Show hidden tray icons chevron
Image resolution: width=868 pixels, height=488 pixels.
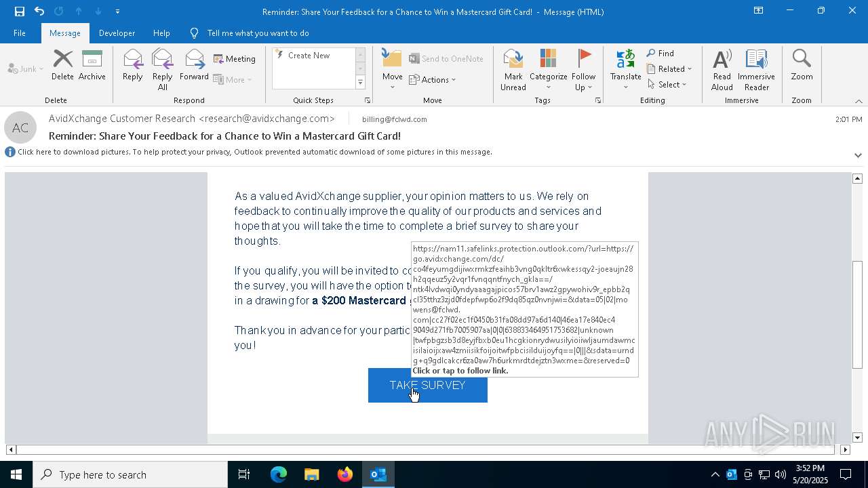(x=715, y=474)
